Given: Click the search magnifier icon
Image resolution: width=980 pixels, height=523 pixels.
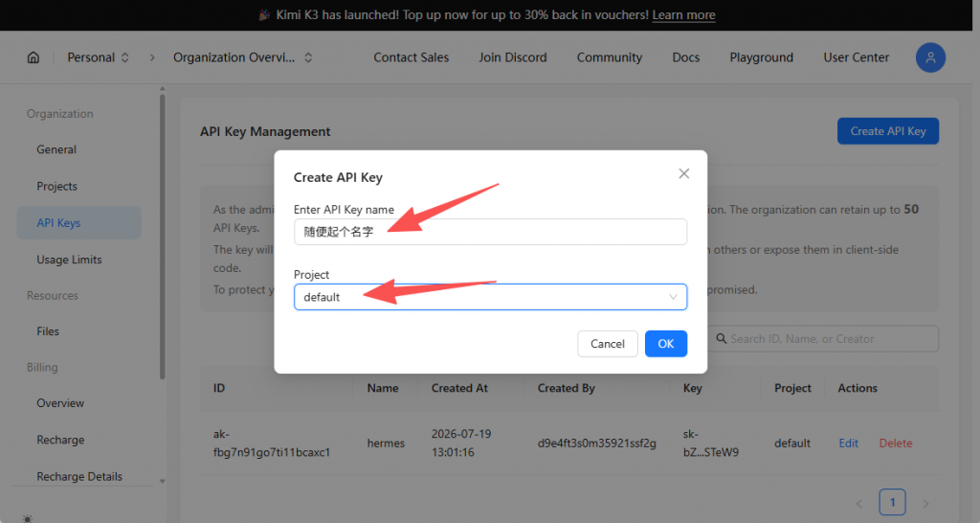Looking at the screenshot, I should (722, 338).
